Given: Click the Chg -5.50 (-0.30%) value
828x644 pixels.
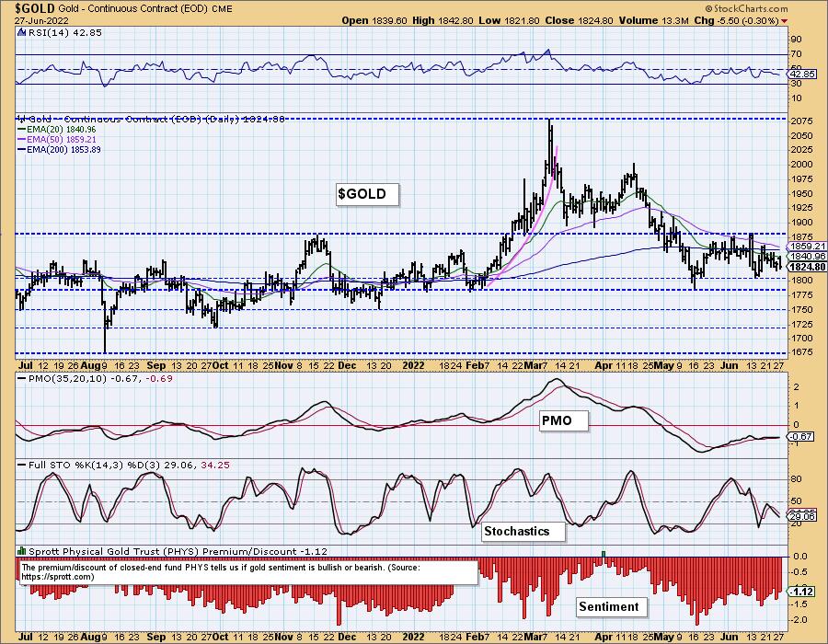Looking at the screenshot, I should pyautogui.click(x=736, y=20).
